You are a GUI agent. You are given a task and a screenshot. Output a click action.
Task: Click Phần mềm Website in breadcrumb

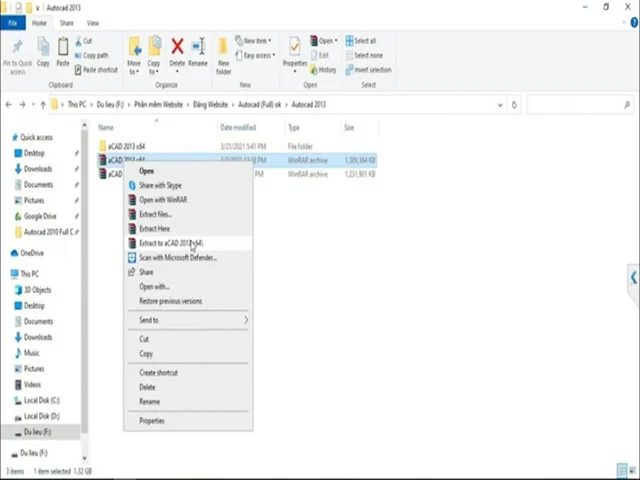click(x=158, y=105)
